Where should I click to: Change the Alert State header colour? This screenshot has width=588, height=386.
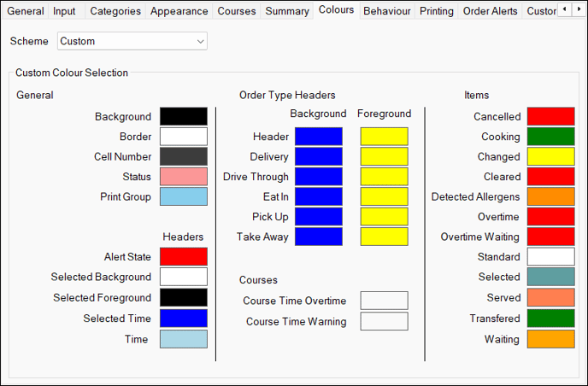(184, 256)
